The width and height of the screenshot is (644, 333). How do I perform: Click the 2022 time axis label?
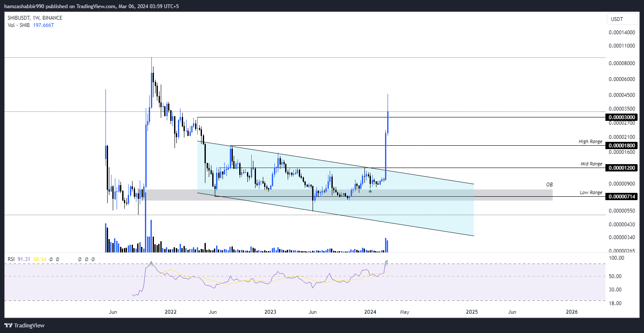coord(171,312)
